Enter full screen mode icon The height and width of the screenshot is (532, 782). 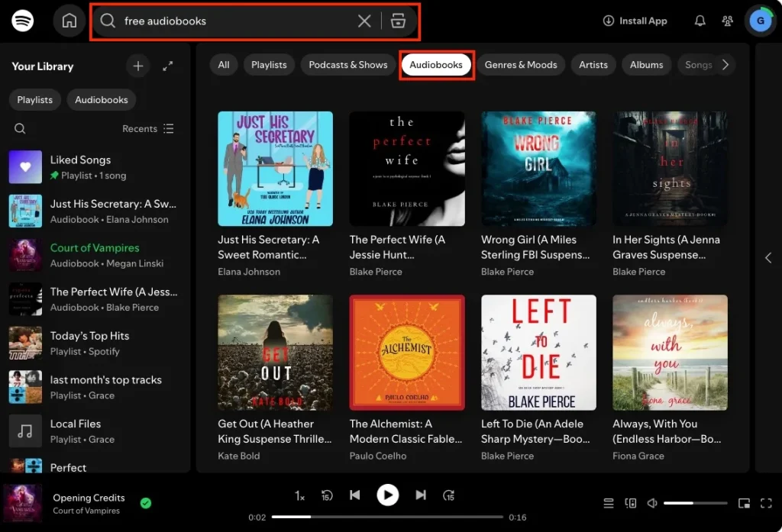[x=766, y=504]
